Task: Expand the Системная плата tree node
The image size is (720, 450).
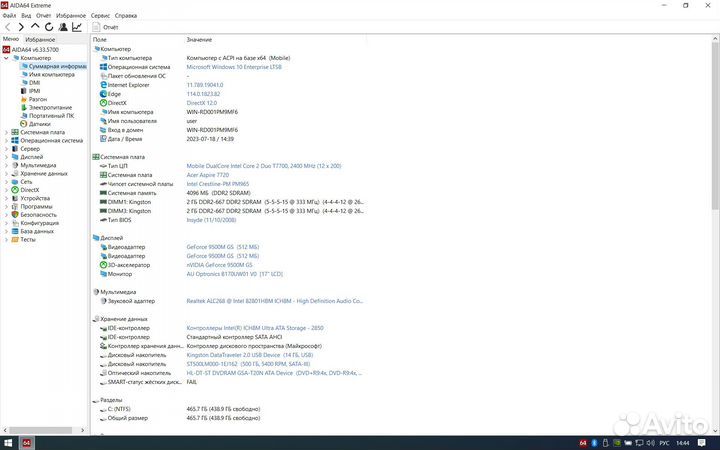Action: (x=6, y=132)
